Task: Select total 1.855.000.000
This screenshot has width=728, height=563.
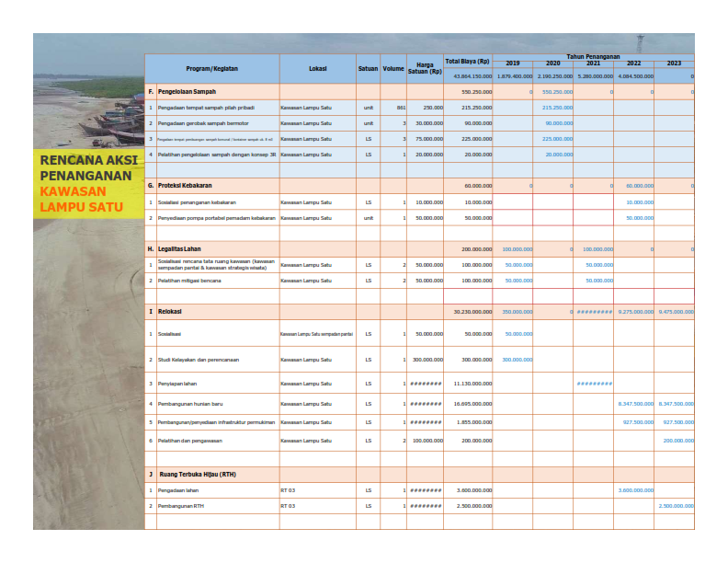Action: click(x=474, y=422)
